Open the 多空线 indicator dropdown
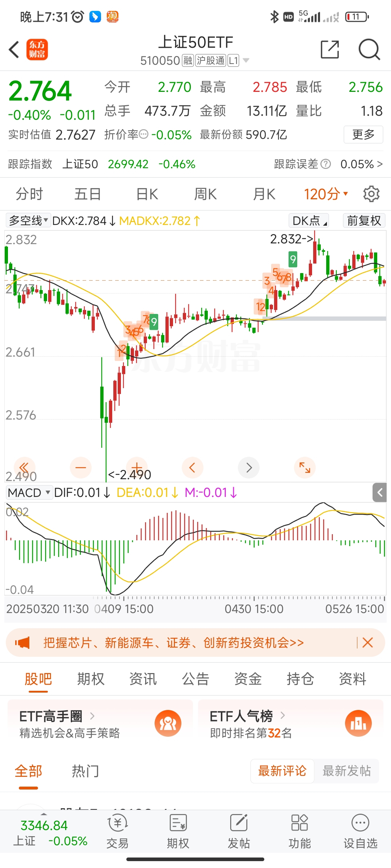This screenshot has height=868, width=391. (x=28, y=221)
